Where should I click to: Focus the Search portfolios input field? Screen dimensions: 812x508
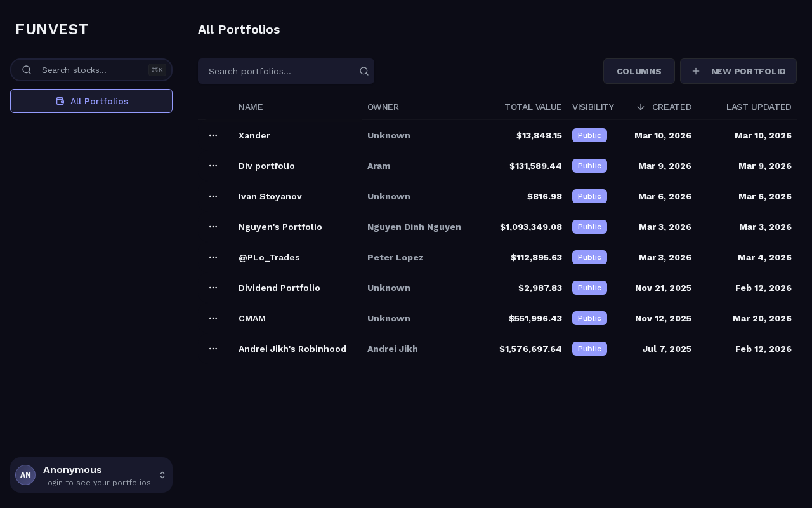click(279, 71)
